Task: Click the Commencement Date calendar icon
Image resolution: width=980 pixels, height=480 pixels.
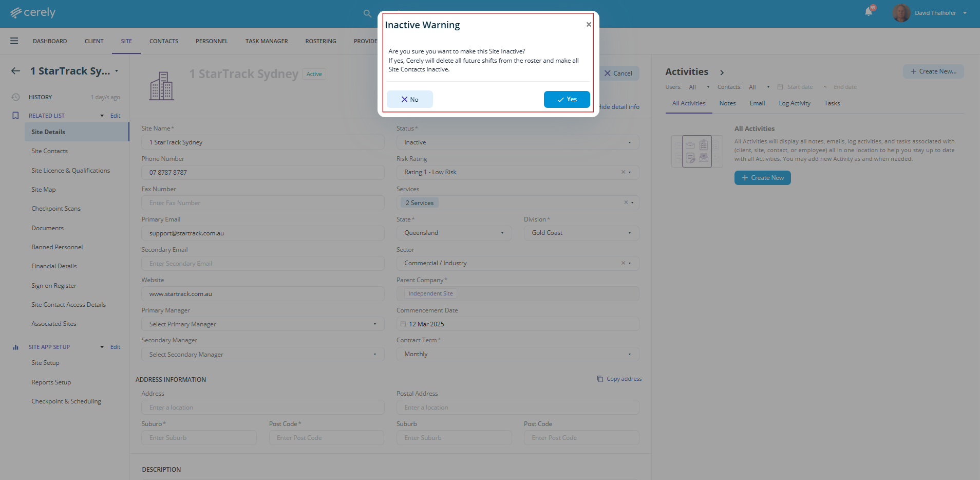Action: coord(403,324)
